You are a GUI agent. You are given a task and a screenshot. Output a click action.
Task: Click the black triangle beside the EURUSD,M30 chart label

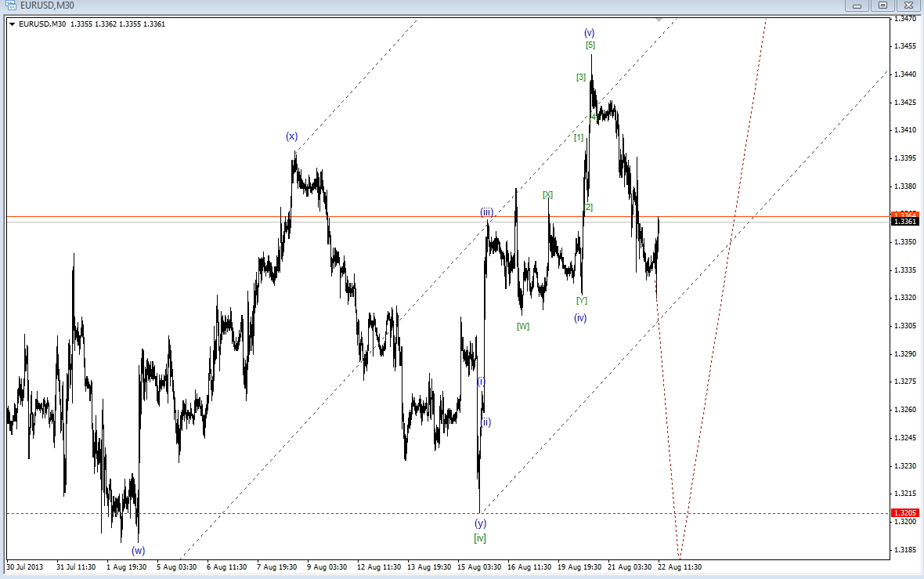click(x=13, y=24)
